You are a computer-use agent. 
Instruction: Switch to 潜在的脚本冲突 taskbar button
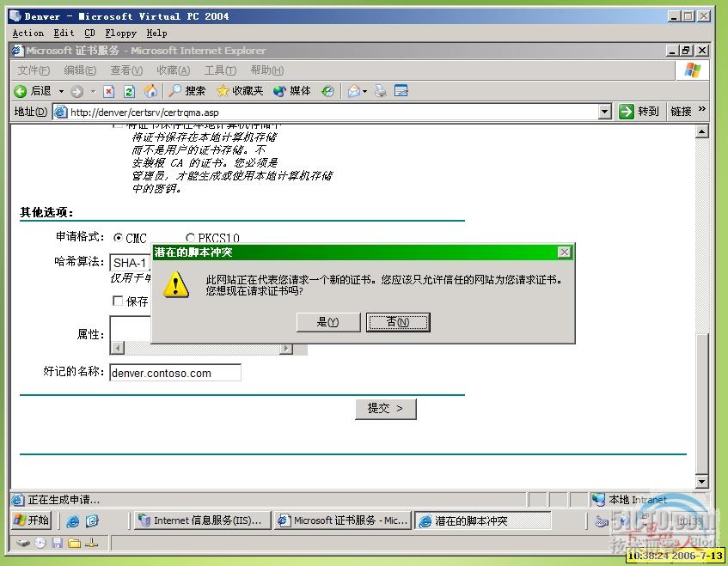point(483,521)
